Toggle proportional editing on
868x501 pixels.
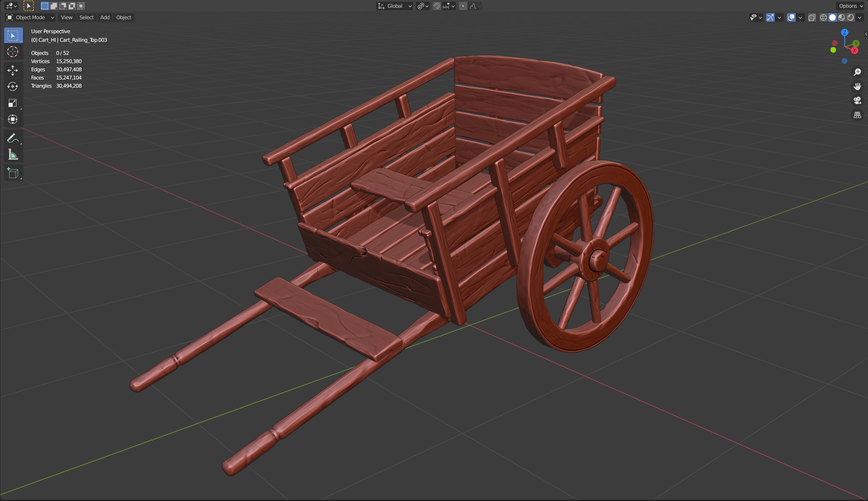463,6
